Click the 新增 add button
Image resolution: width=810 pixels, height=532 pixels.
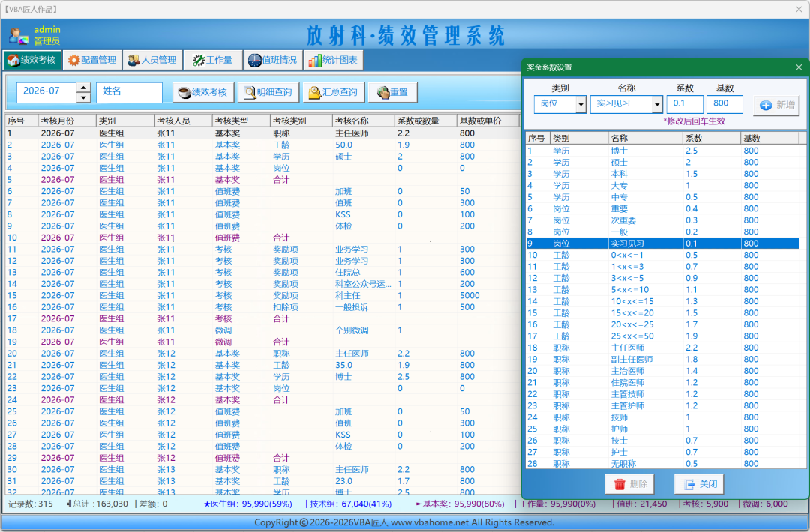point(776,105)
